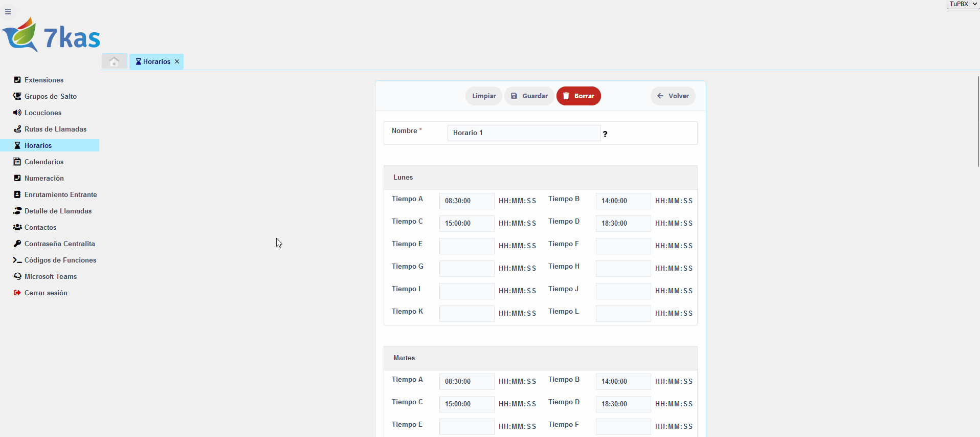
Task: Open Códigos de Funciones menu item
Action: pos(60,260)
